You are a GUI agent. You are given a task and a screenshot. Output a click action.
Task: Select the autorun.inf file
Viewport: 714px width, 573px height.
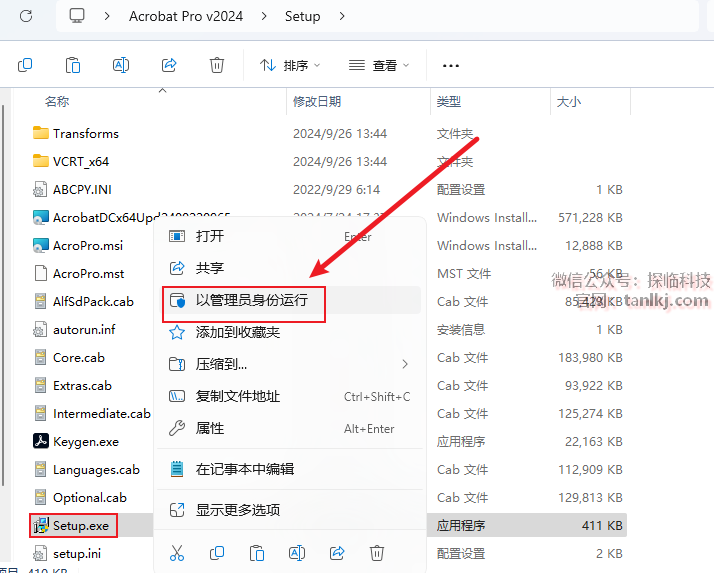point(84,329)
